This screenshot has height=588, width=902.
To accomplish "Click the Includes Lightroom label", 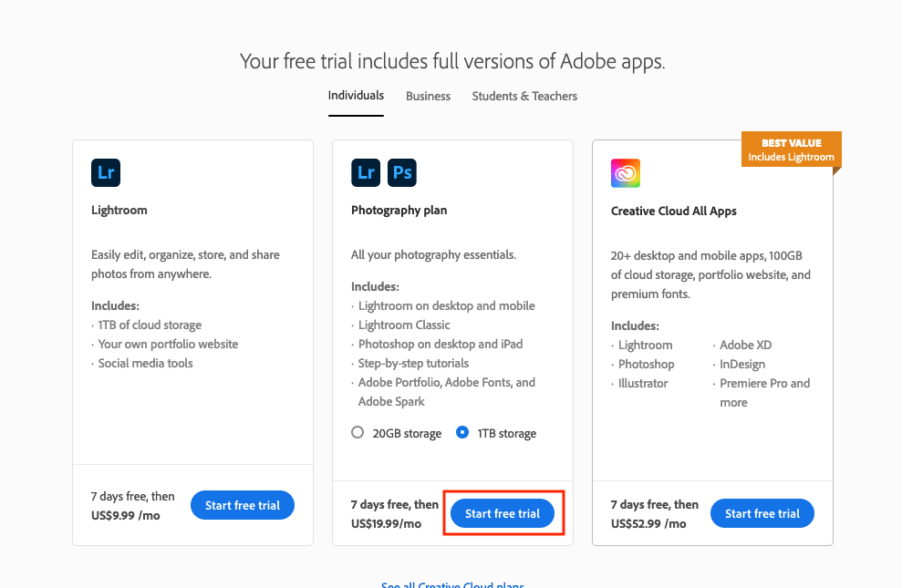I will coord(791,157).
